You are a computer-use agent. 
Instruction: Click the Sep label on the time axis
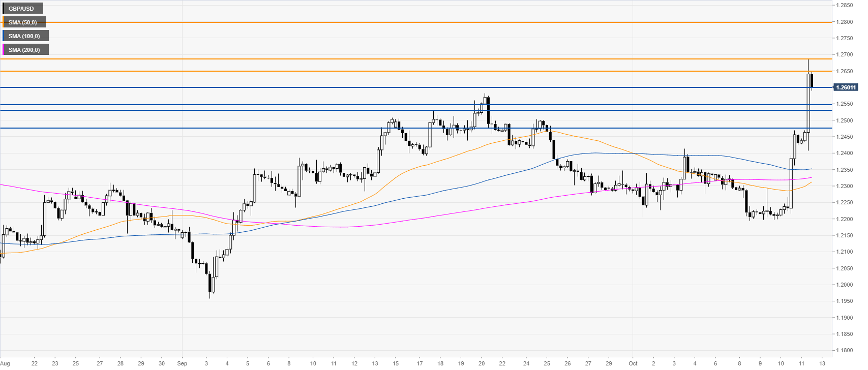(x=183, y=363)
